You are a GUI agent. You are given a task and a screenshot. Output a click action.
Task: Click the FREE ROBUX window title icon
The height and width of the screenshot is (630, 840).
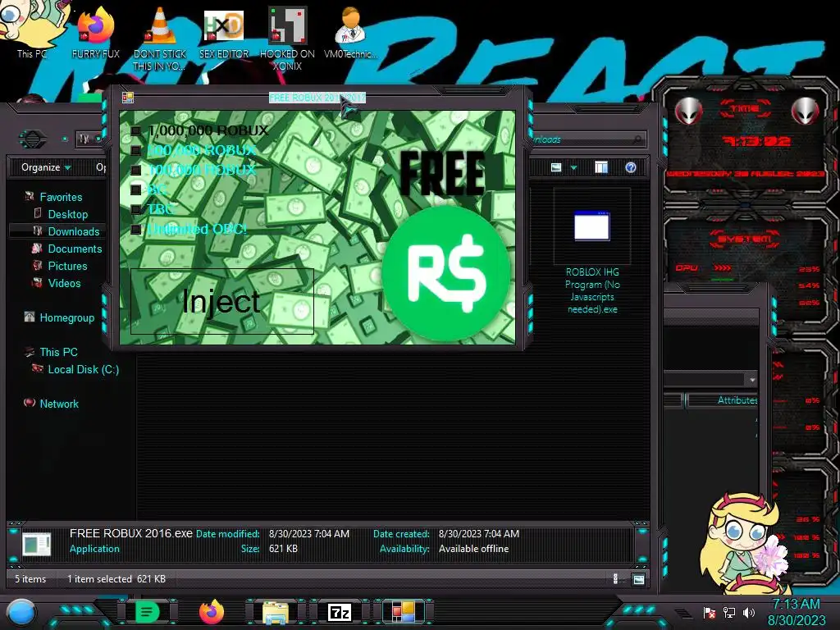pyautogui.click(x=127, y=98)
